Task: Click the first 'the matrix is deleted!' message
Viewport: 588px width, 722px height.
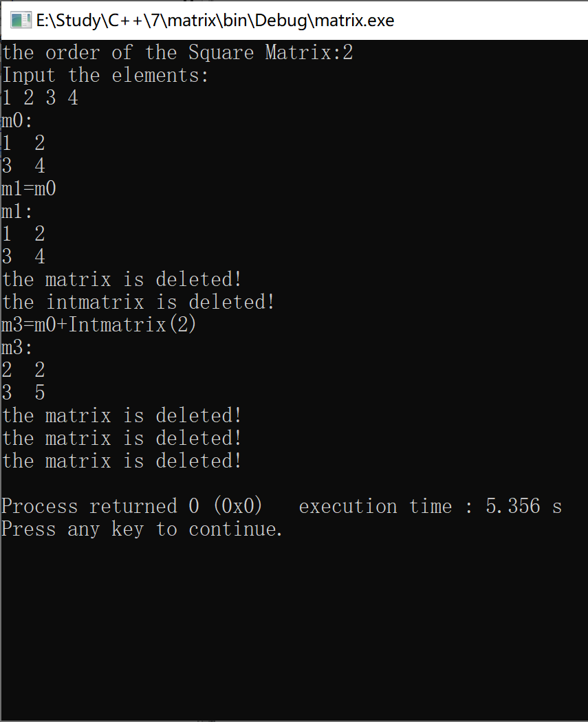Action: coord(122,279)
